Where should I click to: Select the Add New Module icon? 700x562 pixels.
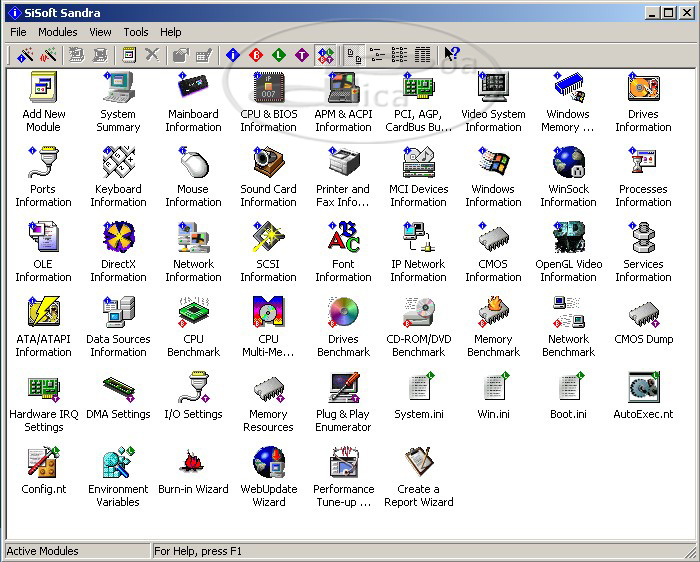[43, 89]
